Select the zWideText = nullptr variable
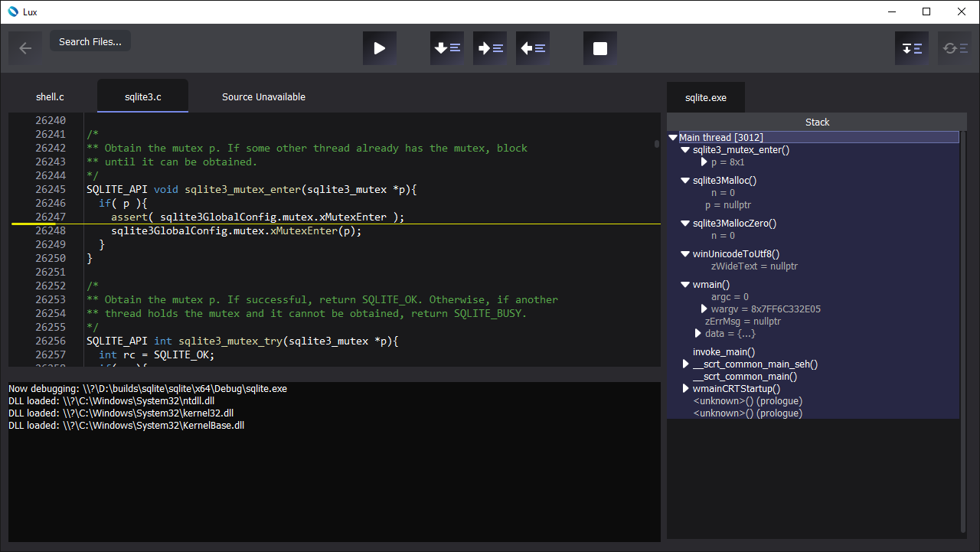The width and height of the screenshot is (980, 552). point(755,266)
